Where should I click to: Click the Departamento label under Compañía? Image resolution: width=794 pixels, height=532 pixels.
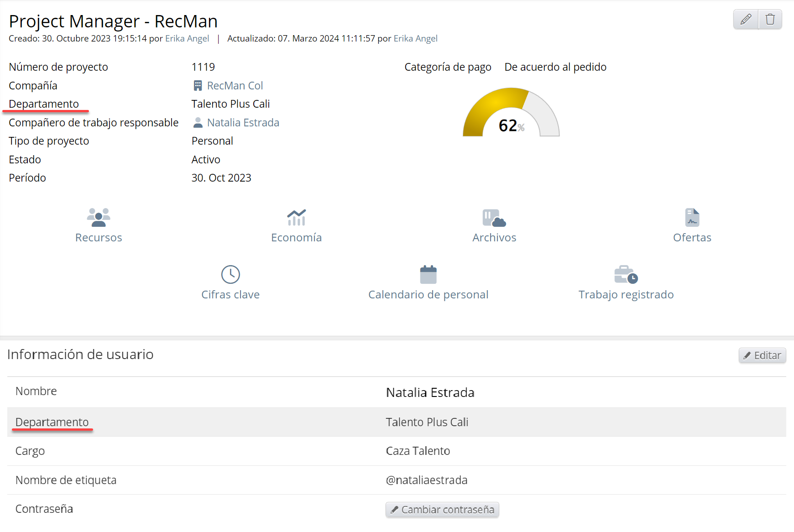(44, 104)
